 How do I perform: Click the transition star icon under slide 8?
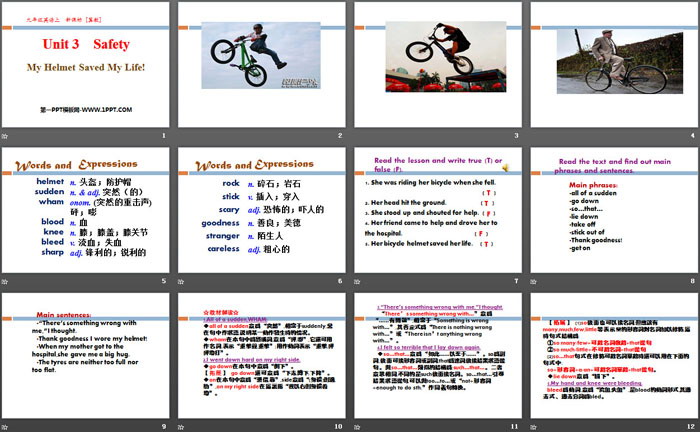click(534, 283)
